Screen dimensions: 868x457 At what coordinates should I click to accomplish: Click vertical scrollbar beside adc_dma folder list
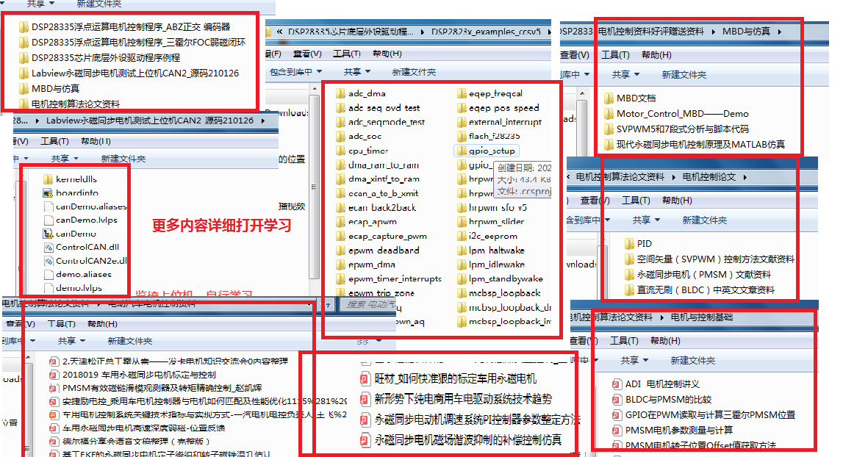point(315,188)
